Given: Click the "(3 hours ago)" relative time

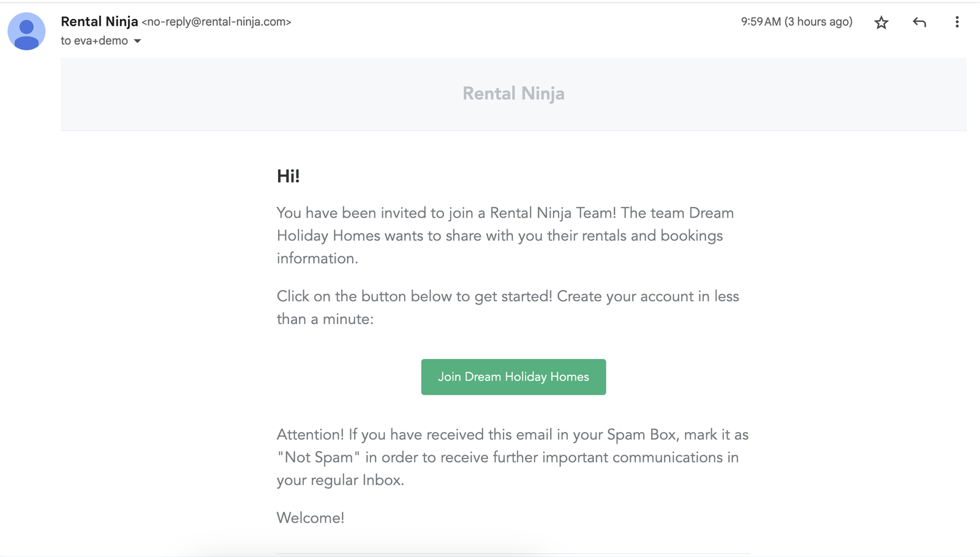Looking at the screenshot, I should tap(818, 22).
